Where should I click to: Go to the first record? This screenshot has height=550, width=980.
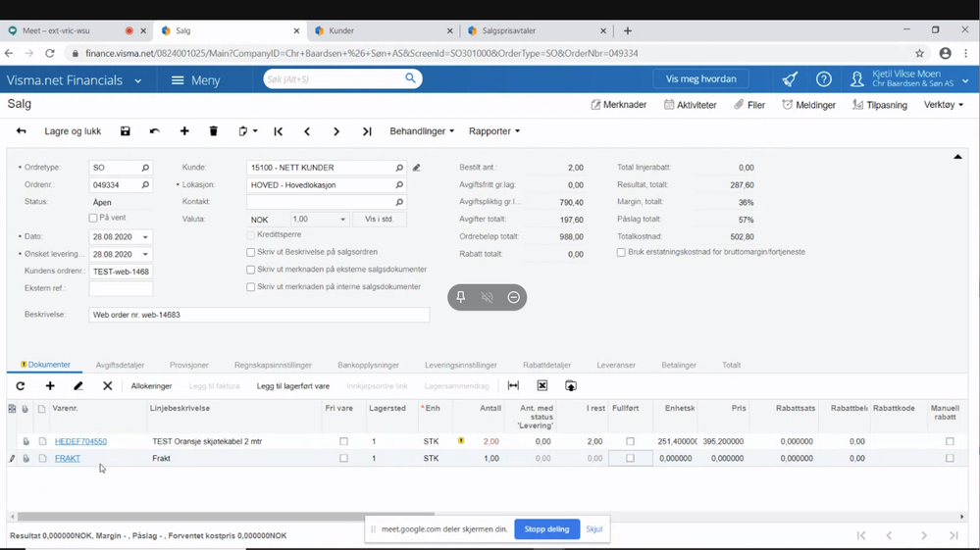pyautogui.click(x=279, y=131)
